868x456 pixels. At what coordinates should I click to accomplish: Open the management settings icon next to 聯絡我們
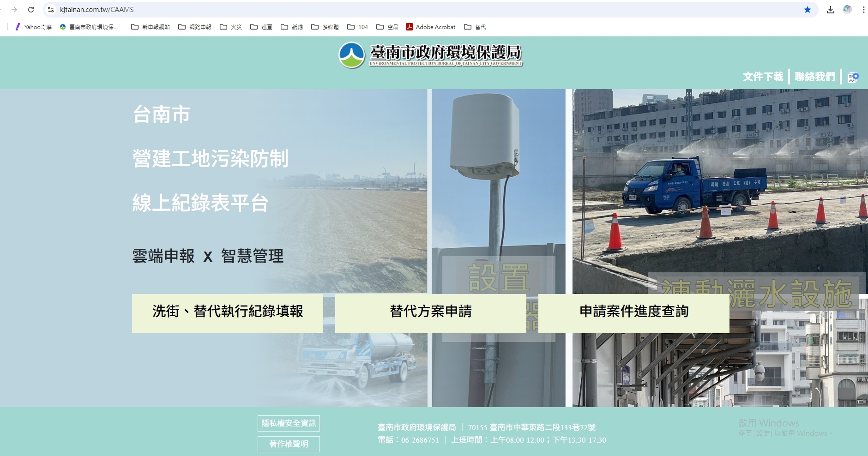click(853, 77)
